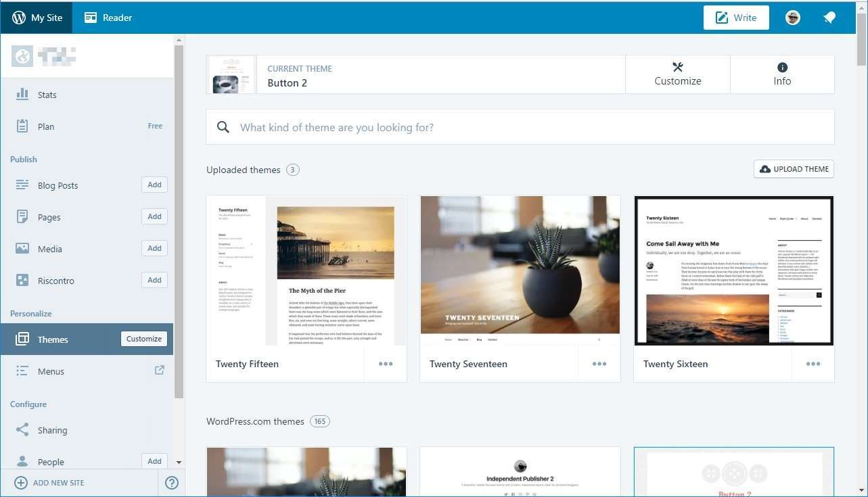
Task: Click the Twenty Sixteen theme name
Action: coord(676,364)
